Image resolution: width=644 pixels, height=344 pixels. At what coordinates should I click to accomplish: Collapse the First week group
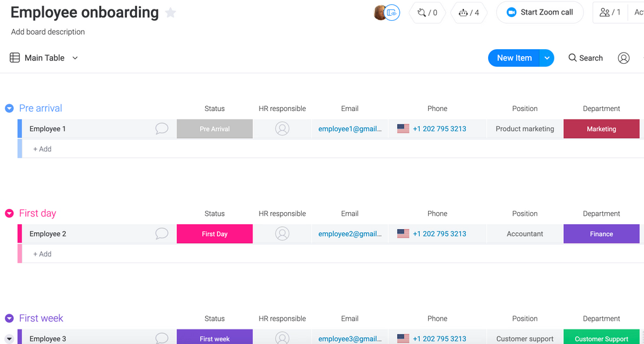[x=9, y=319]
